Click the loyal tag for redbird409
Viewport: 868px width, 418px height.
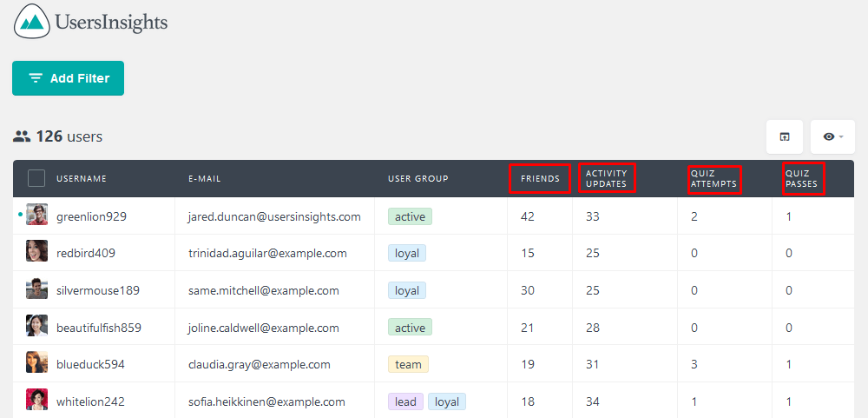pyautogui.click(x=407, y=254)
